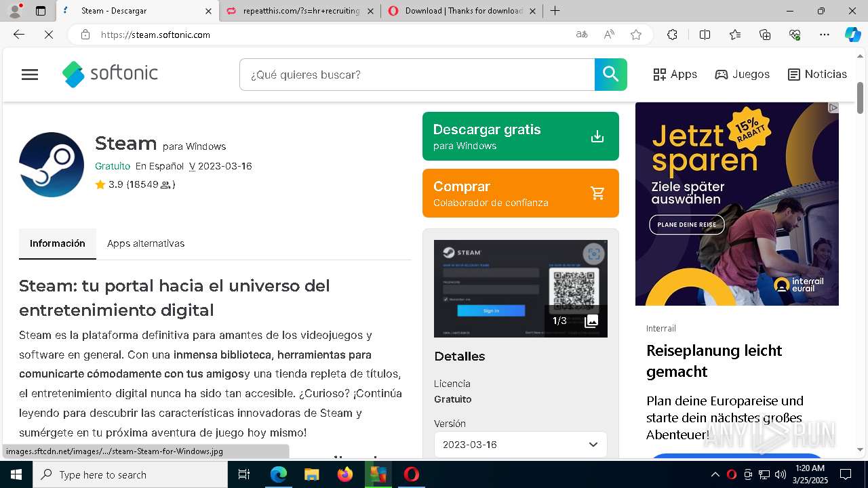Open the Apps menu in Softonic header
The height and width of the screenshot is (488, 868).
675,75
